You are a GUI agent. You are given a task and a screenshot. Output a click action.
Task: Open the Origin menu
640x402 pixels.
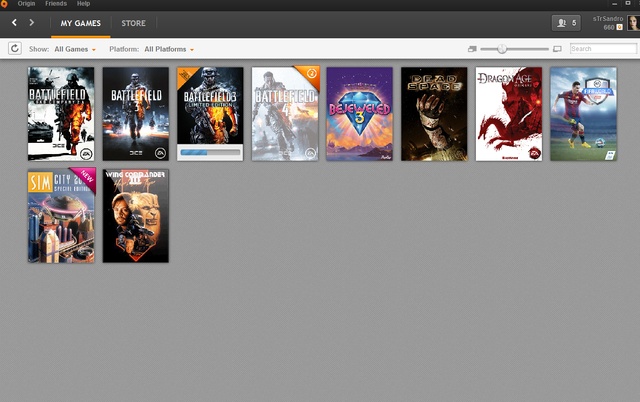coord(26,4)
